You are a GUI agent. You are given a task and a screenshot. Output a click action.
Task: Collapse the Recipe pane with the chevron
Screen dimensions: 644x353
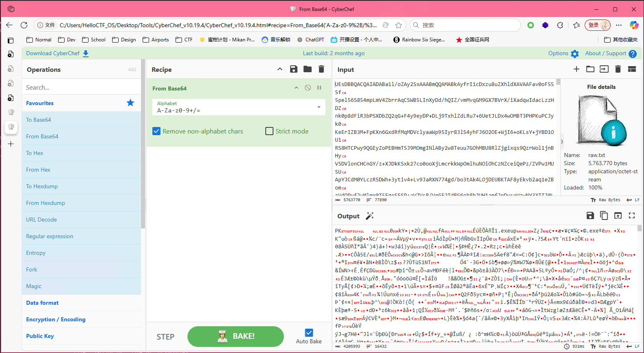click(280, 69)
